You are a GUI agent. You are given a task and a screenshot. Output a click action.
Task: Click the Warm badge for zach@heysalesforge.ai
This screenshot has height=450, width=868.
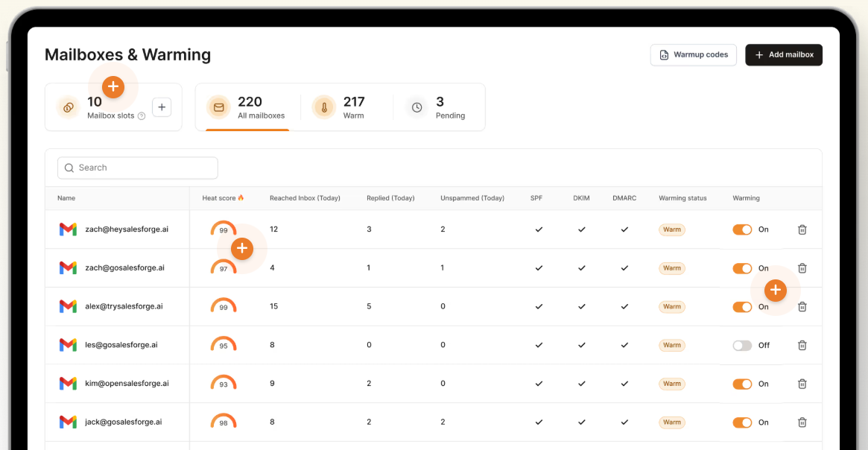point(672,229)
